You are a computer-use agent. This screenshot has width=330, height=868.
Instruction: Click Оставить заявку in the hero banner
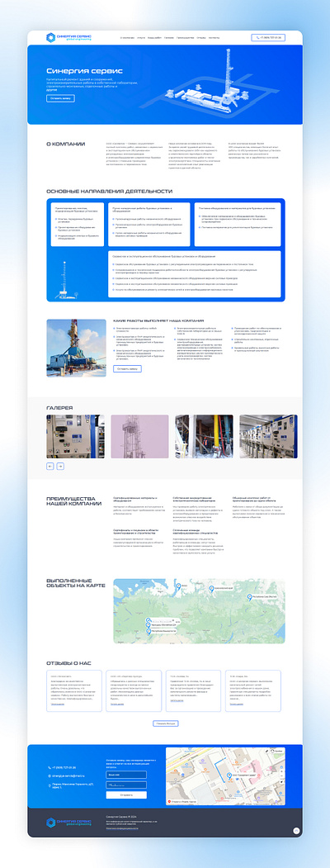[60, 98]
